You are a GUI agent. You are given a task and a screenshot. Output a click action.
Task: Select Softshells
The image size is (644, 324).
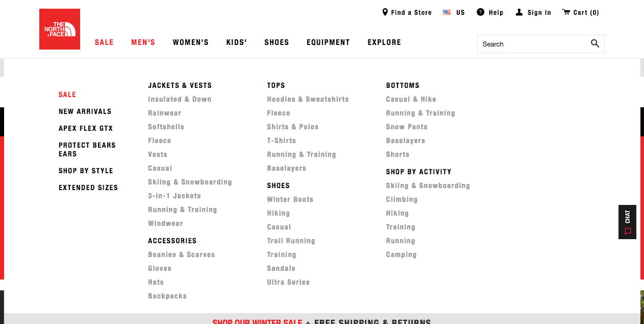[166, 127]
